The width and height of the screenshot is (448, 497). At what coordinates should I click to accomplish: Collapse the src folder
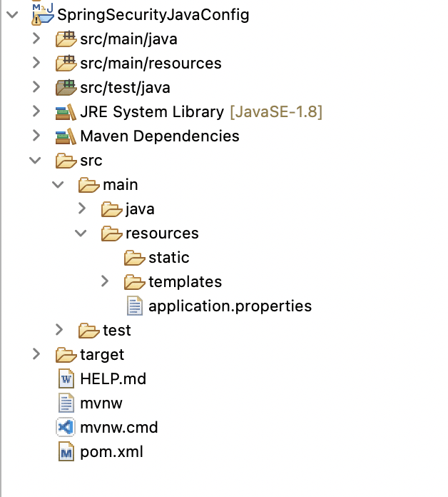tap(35, 161)
